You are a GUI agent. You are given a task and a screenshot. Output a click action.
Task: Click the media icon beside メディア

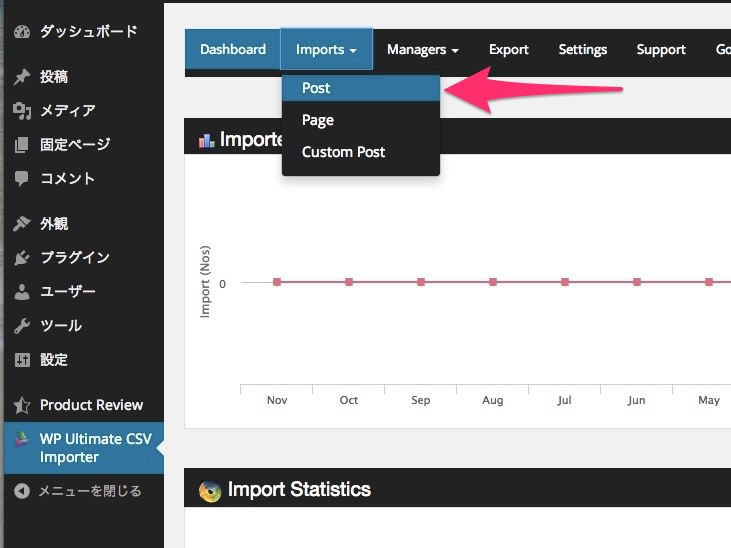22,111
